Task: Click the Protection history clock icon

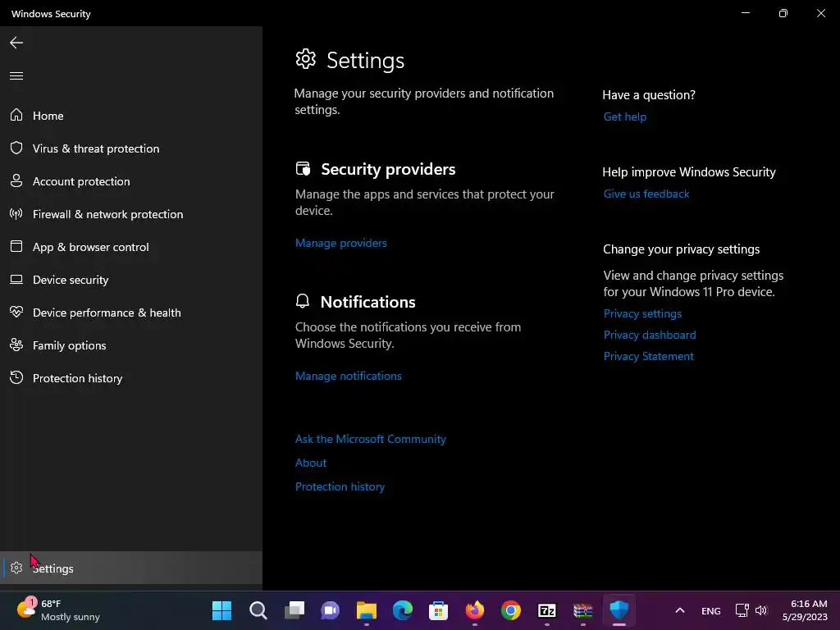Action: (16, 377)
